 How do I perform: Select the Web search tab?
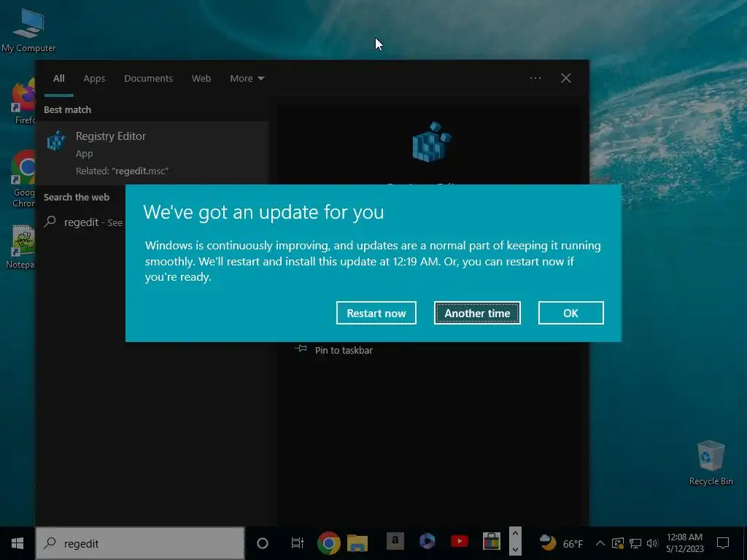[201, 78]
